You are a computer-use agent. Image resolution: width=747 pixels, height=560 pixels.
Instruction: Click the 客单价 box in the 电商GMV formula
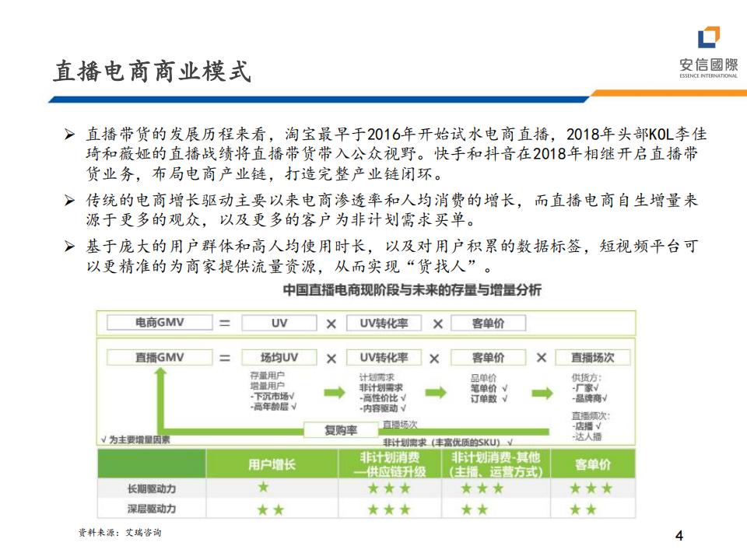(x=489, y=323)
